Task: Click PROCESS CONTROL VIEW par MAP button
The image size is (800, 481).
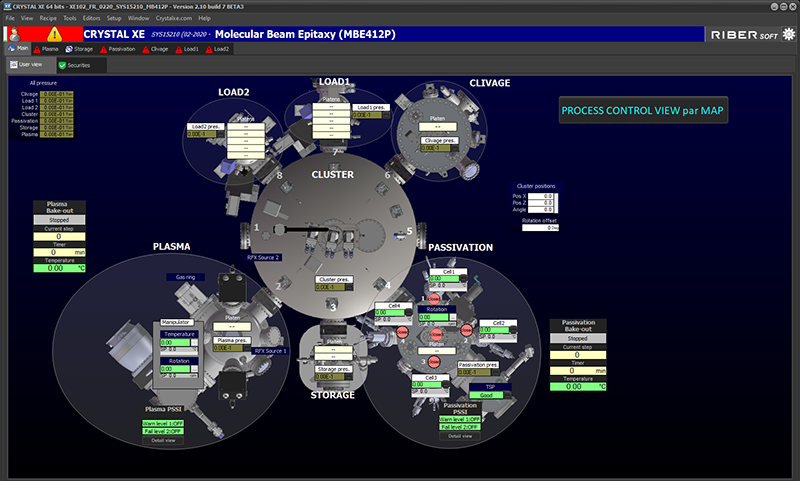Action: (643, 110)
